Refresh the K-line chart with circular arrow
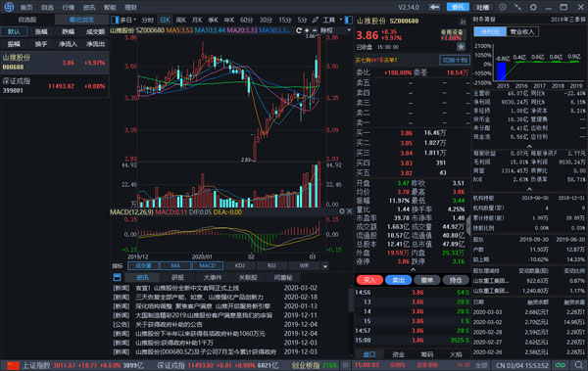Image resolution: width=588 pixels, height=371 pixels. pyautogui.click(x=299, y=30)
